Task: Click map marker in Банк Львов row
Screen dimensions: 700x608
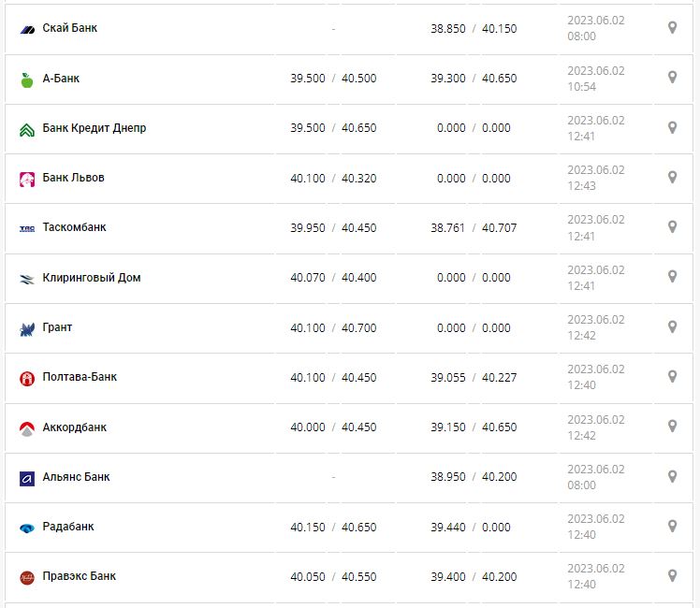Action: [x=672, y=177]
